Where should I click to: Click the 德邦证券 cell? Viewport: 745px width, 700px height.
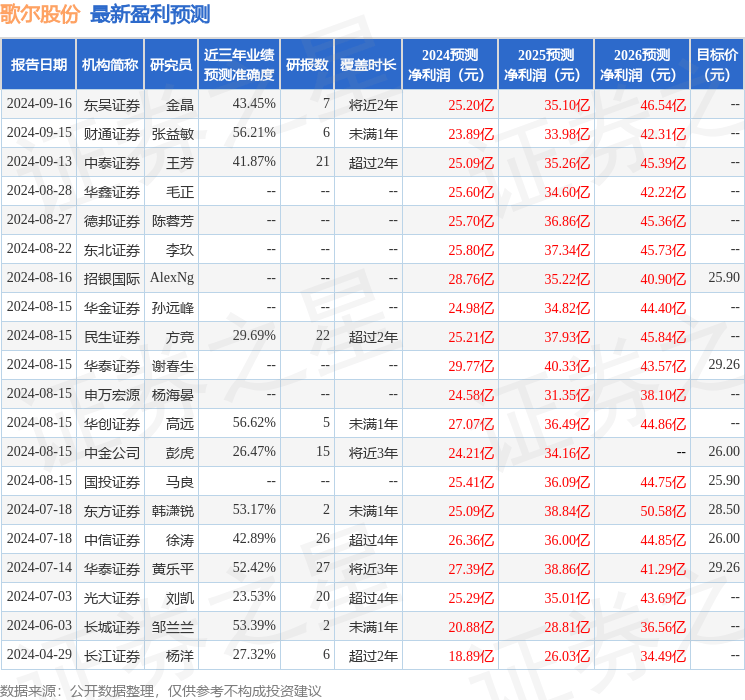pyautogui.click(x=112, y=221)
